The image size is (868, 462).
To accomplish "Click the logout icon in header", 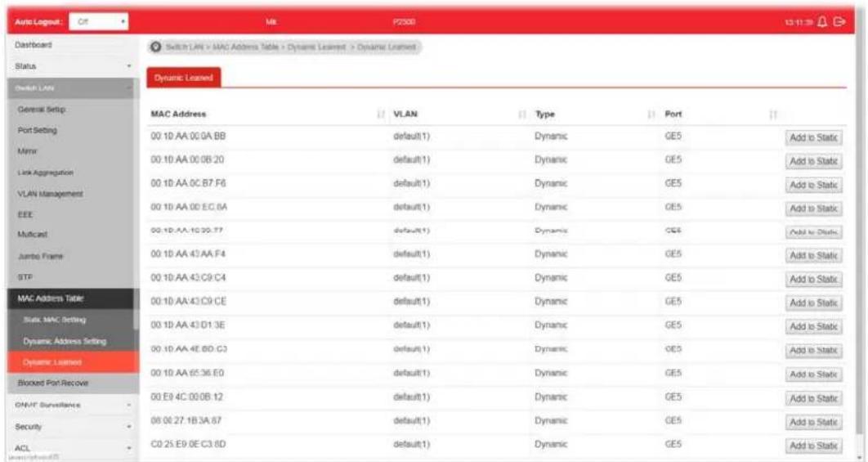I will [x=839, y=21].
